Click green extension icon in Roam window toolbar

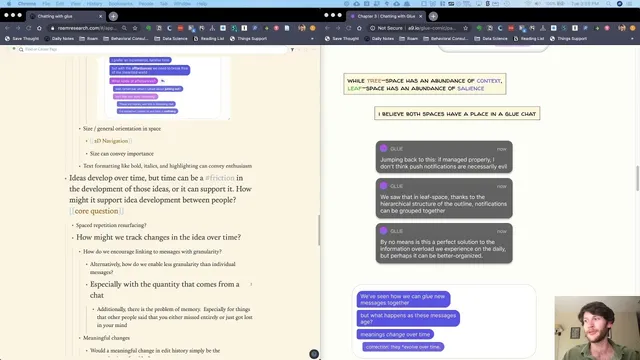click(148, 28)
